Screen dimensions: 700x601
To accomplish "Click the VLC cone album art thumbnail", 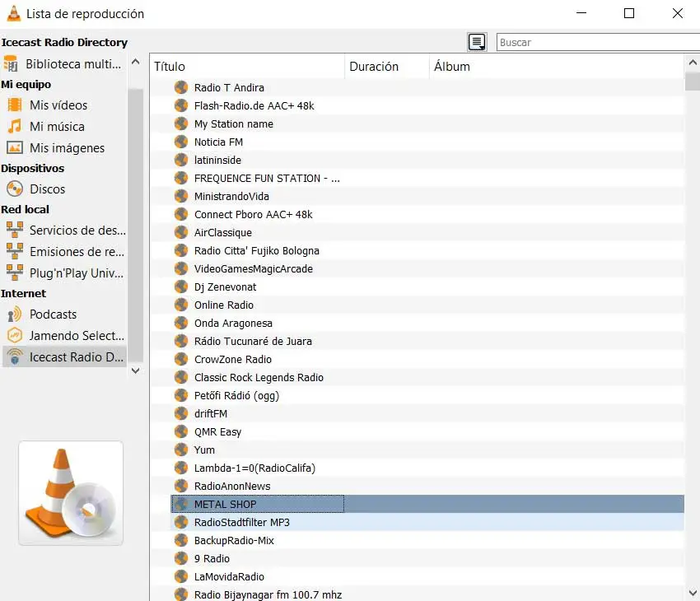I will pos(71,493).
